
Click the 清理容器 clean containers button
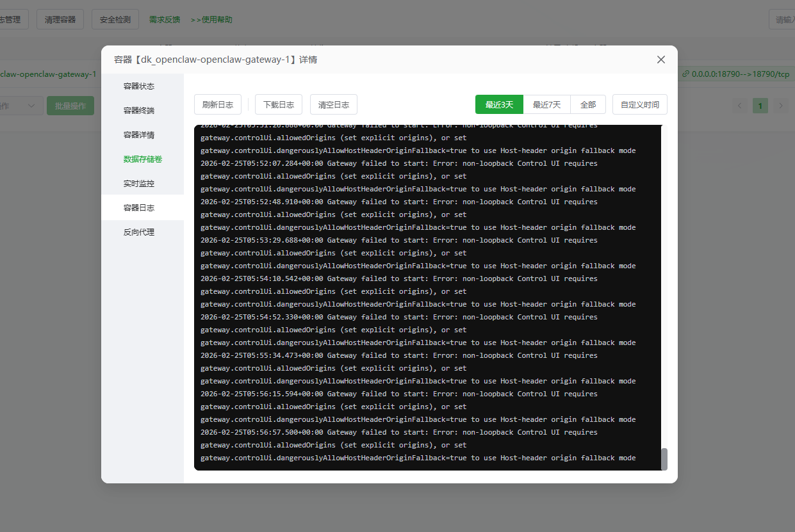pyautogui.click(x=60, y=19)
